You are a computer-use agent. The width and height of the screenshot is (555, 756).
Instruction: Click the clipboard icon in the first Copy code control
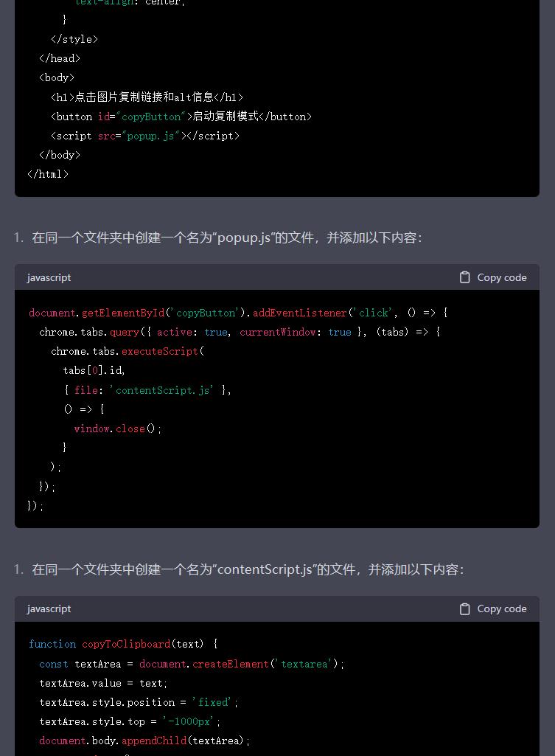pyautogui.click(x=464, y=277)
